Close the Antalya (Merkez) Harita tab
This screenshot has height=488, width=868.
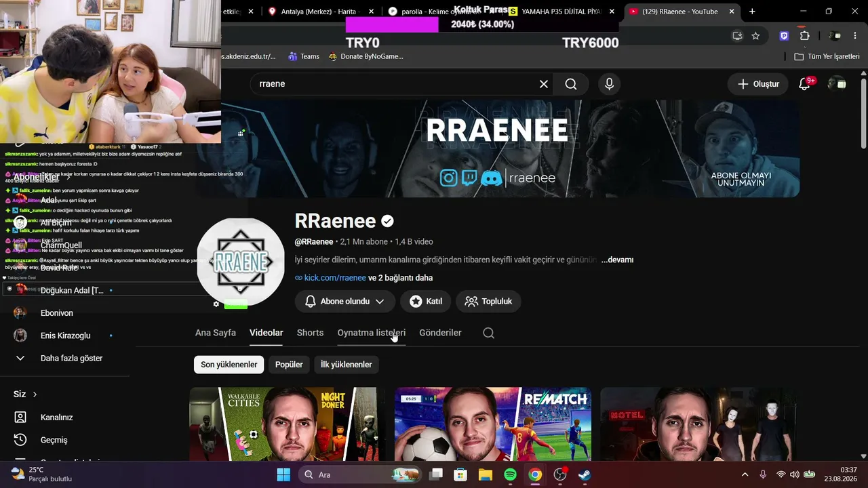[x=370, y=12]
